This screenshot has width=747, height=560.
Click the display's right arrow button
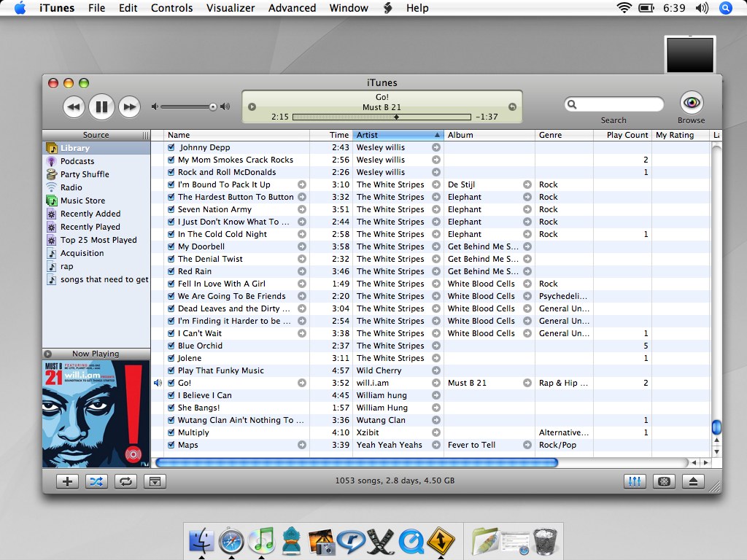(x=512, y=106)
